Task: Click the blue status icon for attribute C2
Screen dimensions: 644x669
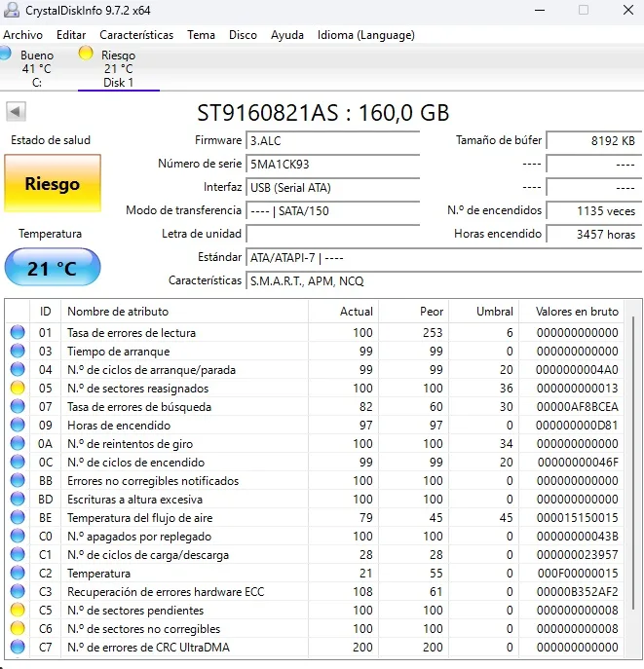Action: coord(18,573)
